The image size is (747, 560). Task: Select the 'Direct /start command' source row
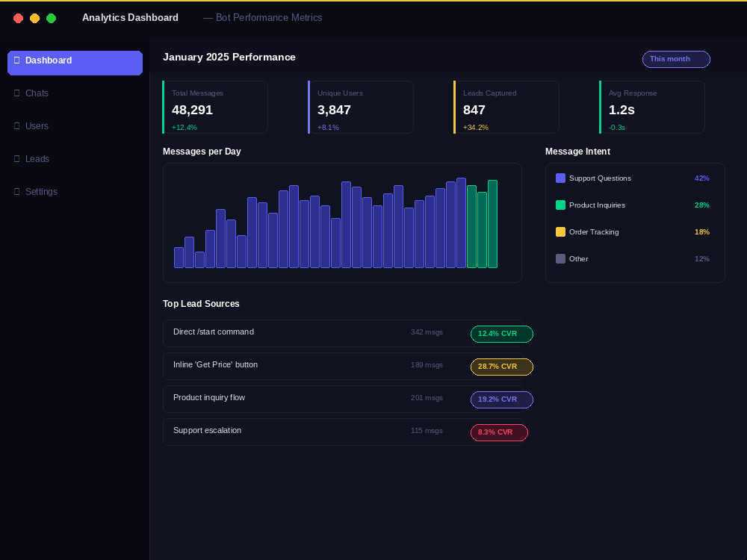pos(343,333)
